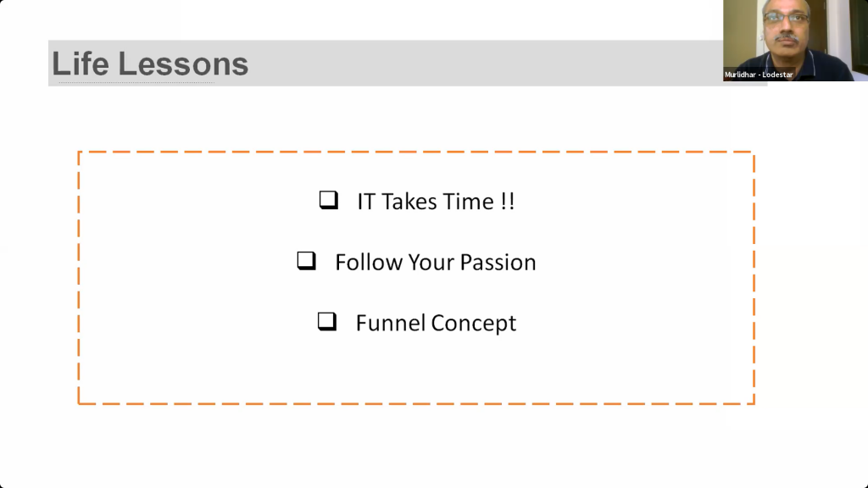This screenshot has width=868, height=488.
Task: Click the word Takes on the slide
Action: pos(409,202)
